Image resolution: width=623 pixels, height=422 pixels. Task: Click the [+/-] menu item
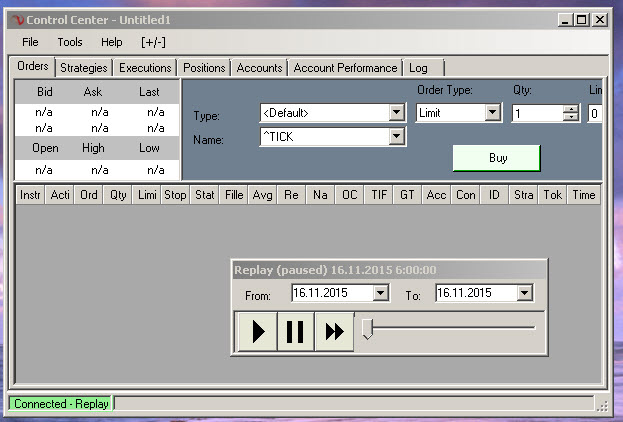tap(155, 42)
